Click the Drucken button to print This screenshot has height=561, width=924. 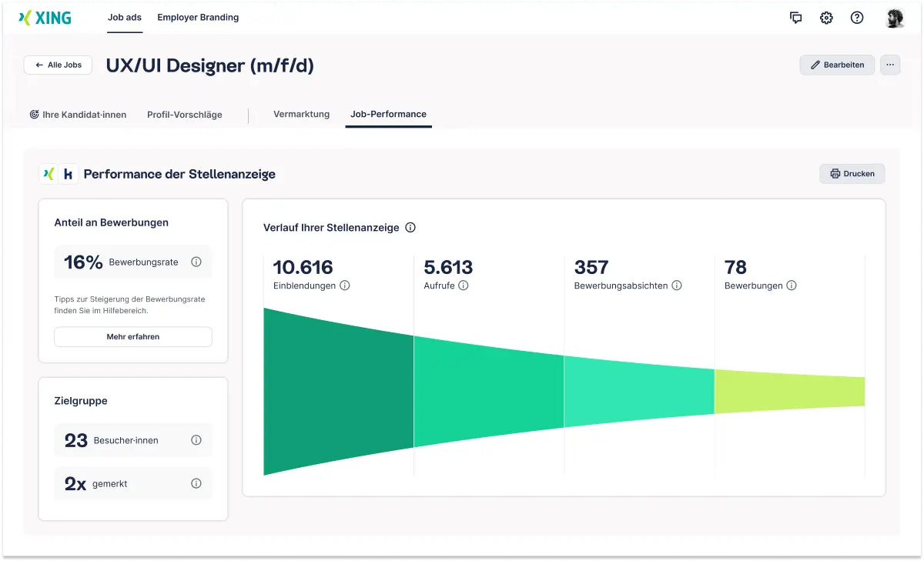pyautogui.click(x=852, y=173)
